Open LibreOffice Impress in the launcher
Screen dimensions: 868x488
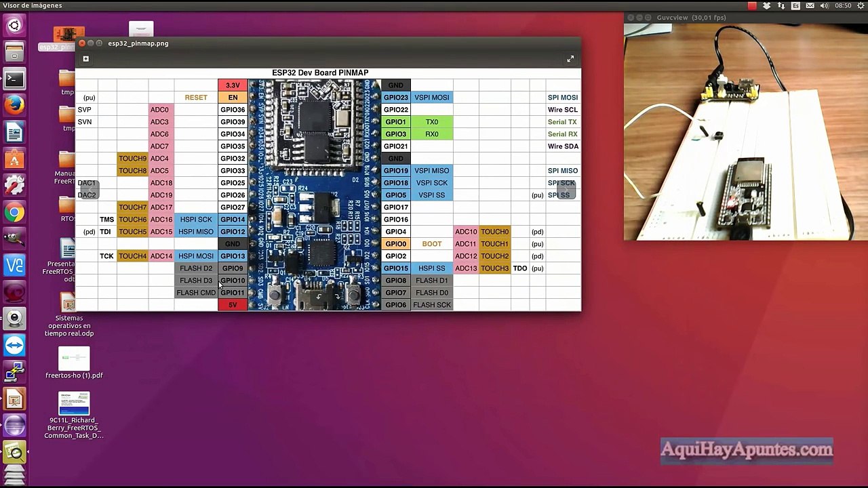[x=14, y=399]
